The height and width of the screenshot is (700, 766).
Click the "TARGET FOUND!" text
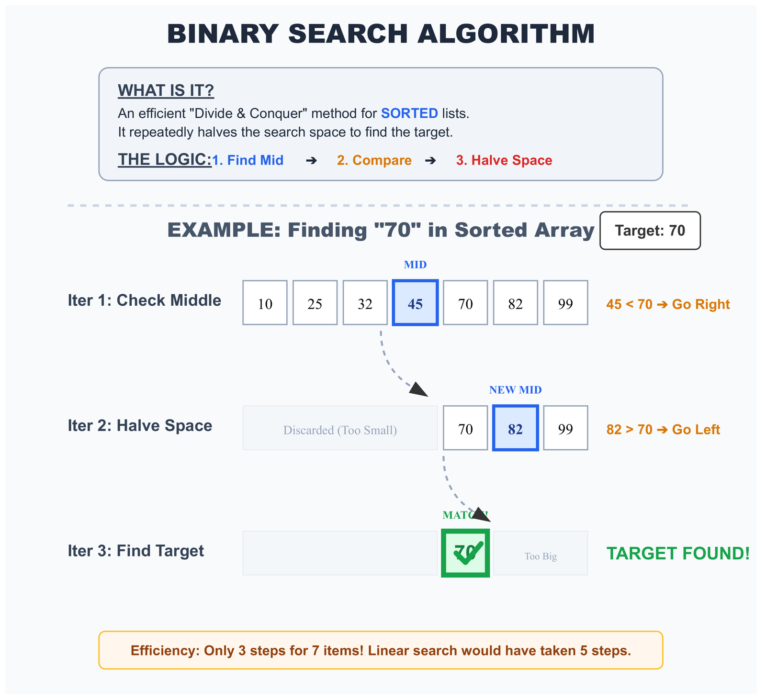[678, 554]
